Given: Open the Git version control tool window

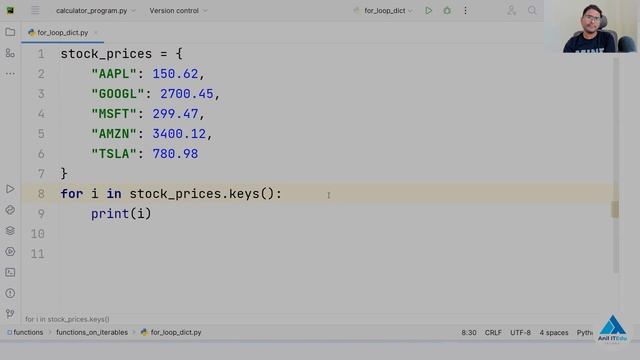Looking at the screenshot, I should coord(10,313).
